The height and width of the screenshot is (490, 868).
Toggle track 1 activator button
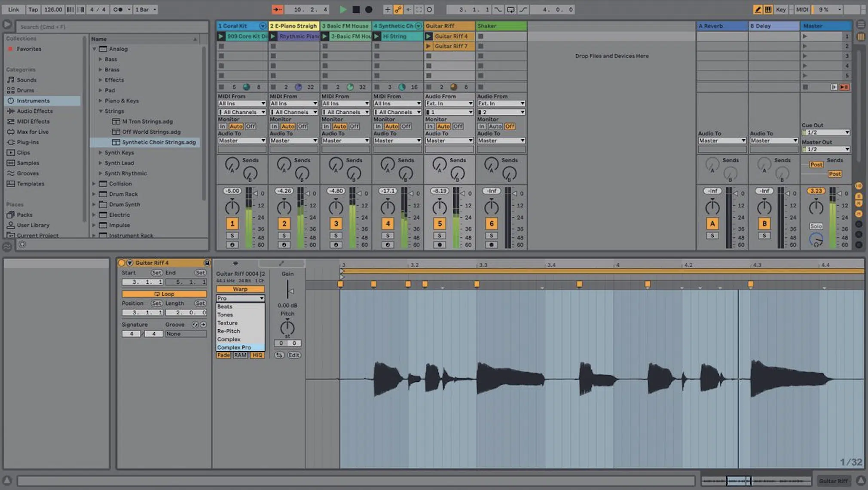(232, 224)
